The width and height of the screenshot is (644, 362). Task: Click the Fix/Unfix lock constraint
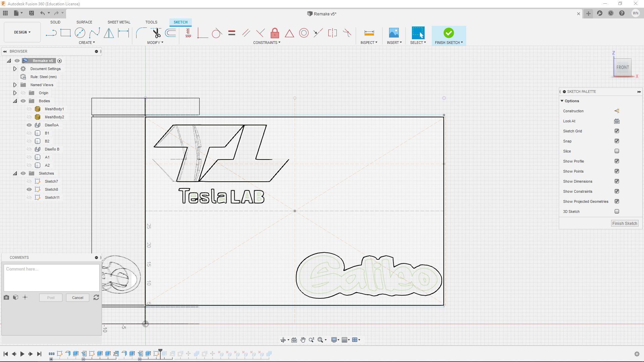(275, 33)
